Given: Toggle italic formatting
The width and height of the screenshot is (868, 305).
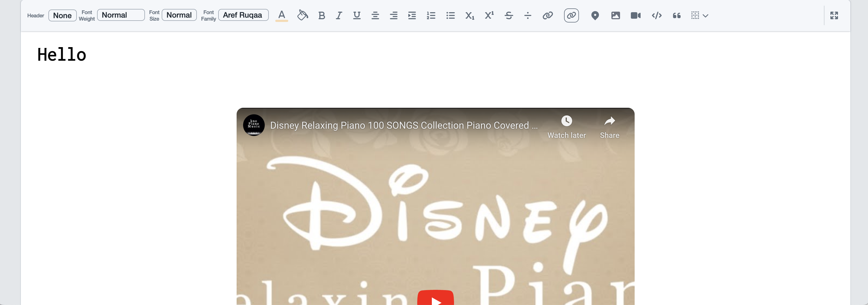Looking at the screenshot, I should pyautogui.click(x=339, y=15).
